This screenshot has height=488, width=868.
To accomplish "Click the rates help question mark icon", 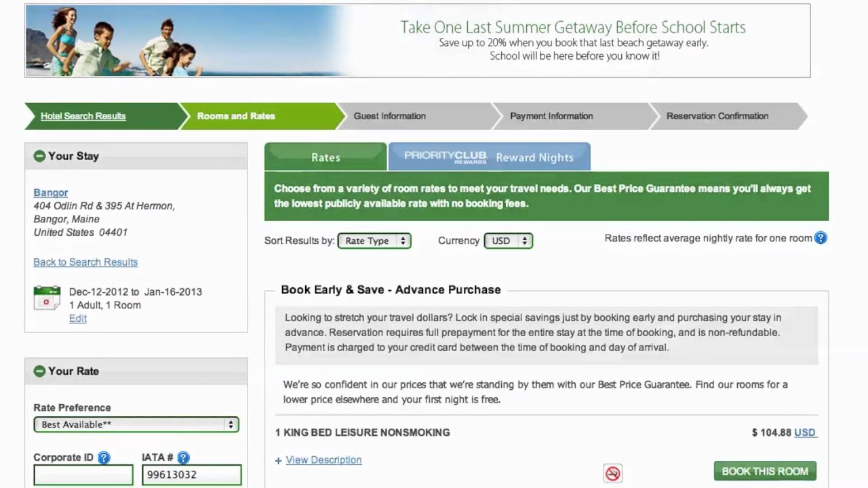I will (x=821, y=238).
